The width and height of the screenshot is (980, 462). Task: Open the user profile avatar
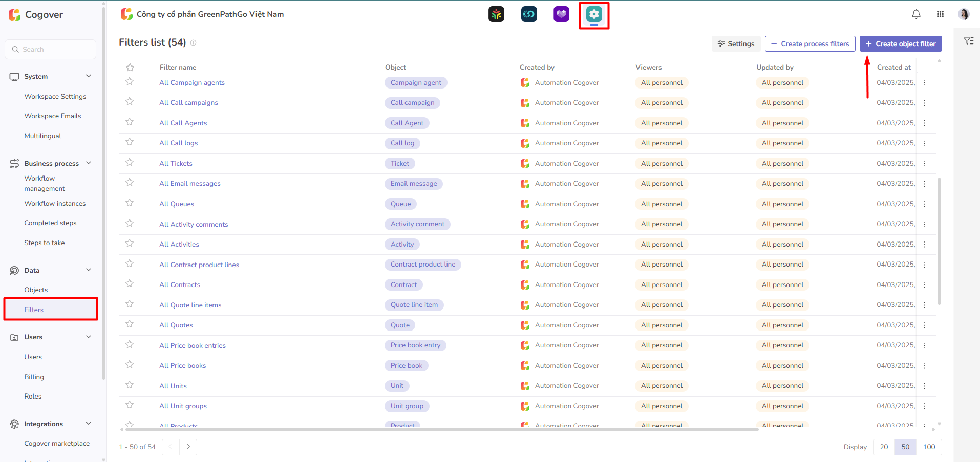click(x=964, y=14)
